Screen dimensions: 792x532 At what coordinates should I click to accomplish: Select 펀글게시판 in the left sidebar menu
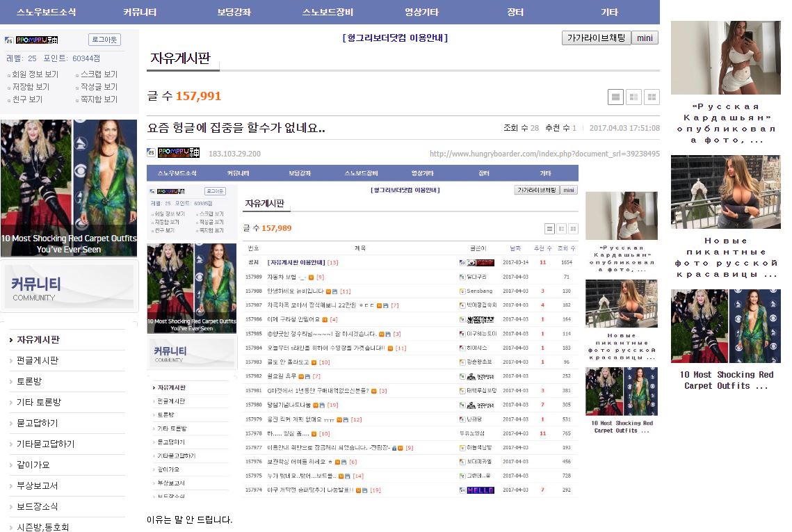(38, 360)
